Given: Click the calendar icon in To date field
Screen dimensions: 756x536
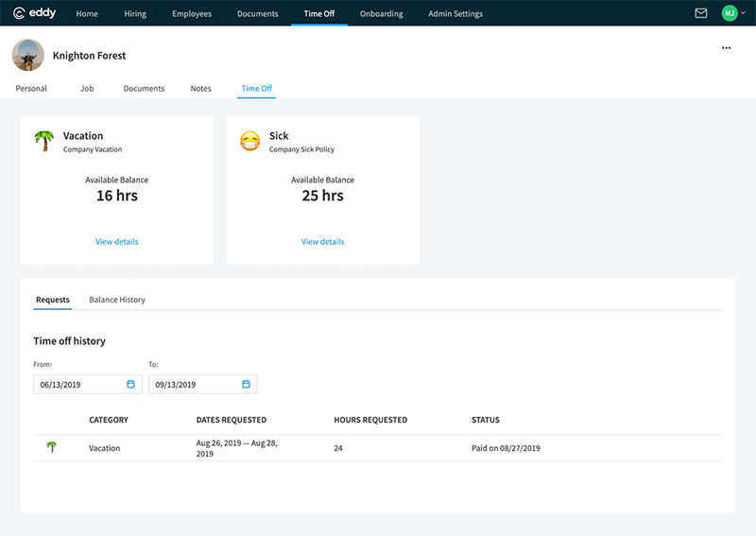Looking at the screenshot, I should pyautogui.click(x=246, y=385).
